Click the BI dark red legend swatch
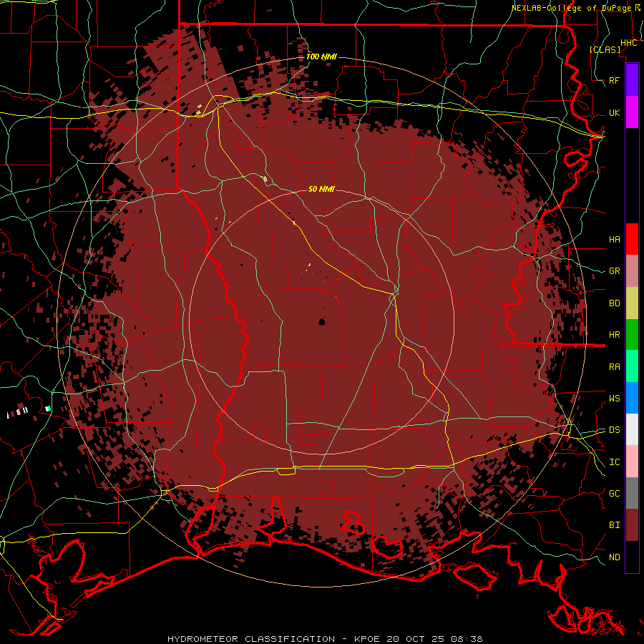This screenshot has height=644, width=644. click(632, 525)
